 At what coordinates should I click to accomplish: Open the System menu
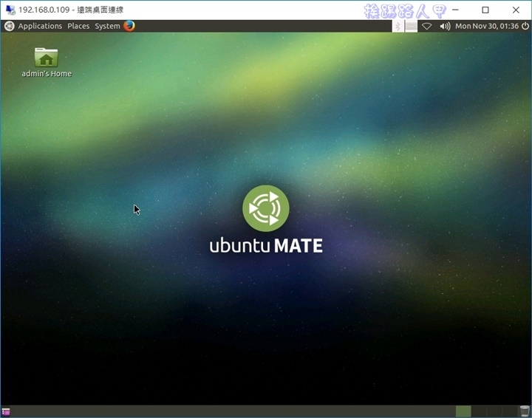(107, 26)
